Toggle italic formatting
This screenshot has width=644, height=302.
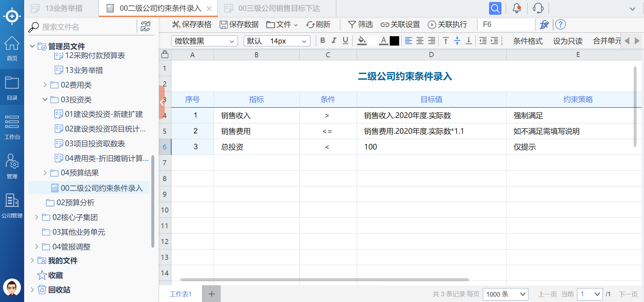pos(334,41)
